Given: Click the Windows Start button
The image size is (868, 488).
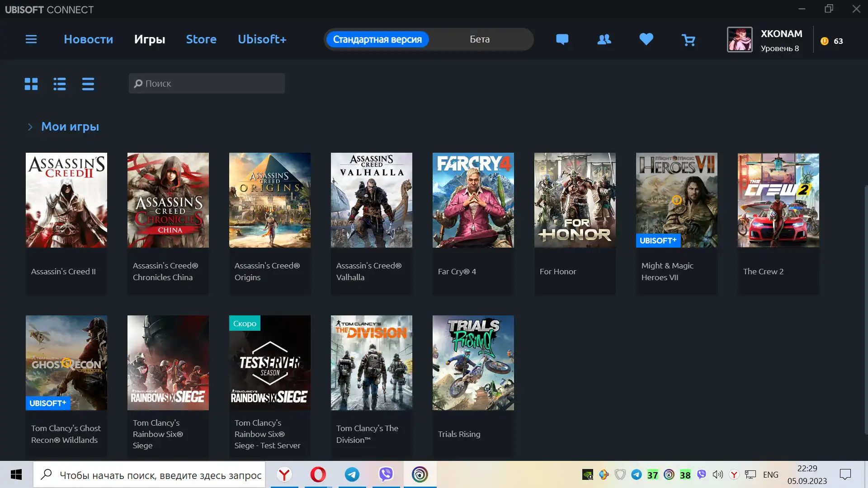Looking at the screenshot, I should (x=16, y=474).
